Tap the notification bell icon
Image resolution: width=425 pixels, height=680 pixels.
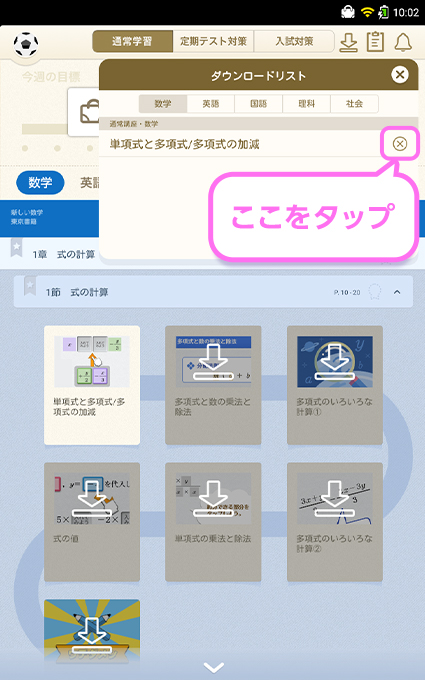point(403,42)
